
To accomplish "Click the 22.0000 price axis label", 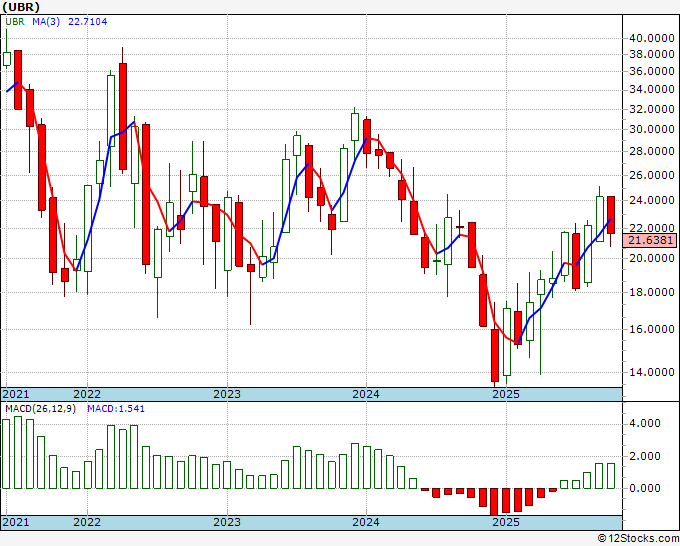I will tap(652, 229).
